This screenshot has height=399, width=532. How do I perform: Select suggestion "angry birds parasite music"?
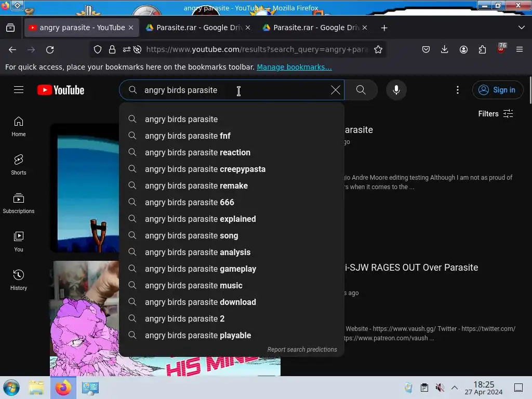pyautogui.click(x=232, y=285)
